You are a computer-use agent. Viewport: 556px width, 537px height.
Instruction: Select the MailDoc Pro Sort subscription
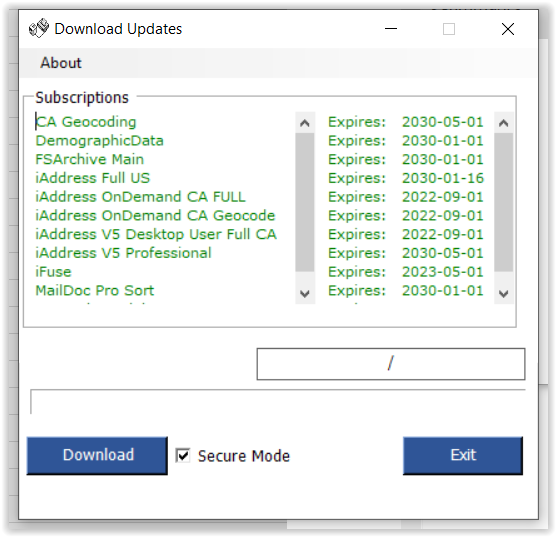(x=95, y=291)
